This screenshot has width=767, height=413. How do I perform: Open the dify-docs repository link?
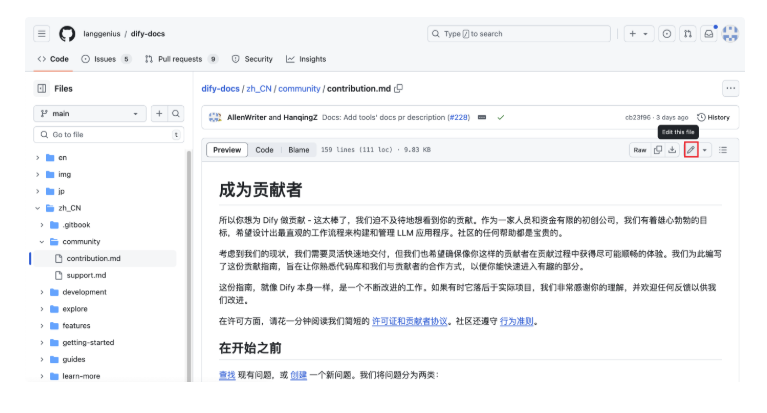pyautogui.click(x=148, y=34)
